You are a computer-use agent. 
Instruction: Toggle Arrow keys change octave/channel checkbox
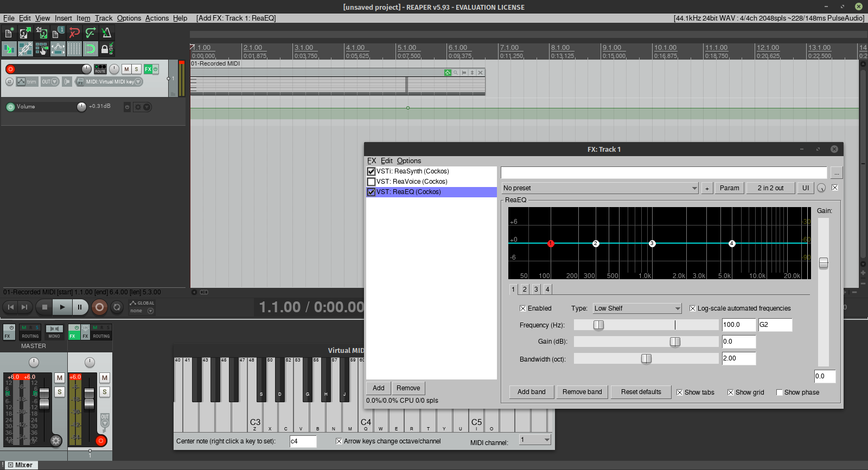coord(339,441)
